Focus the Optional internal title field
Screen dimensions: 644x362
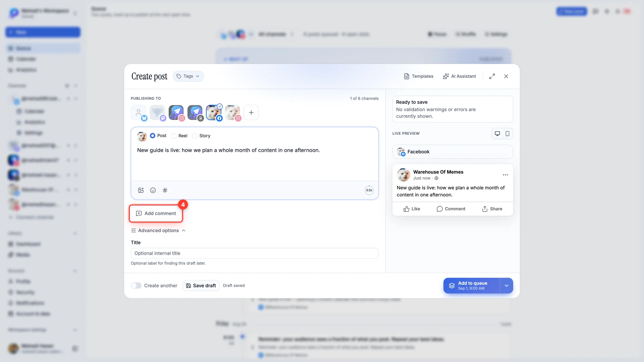pos(255,253)
